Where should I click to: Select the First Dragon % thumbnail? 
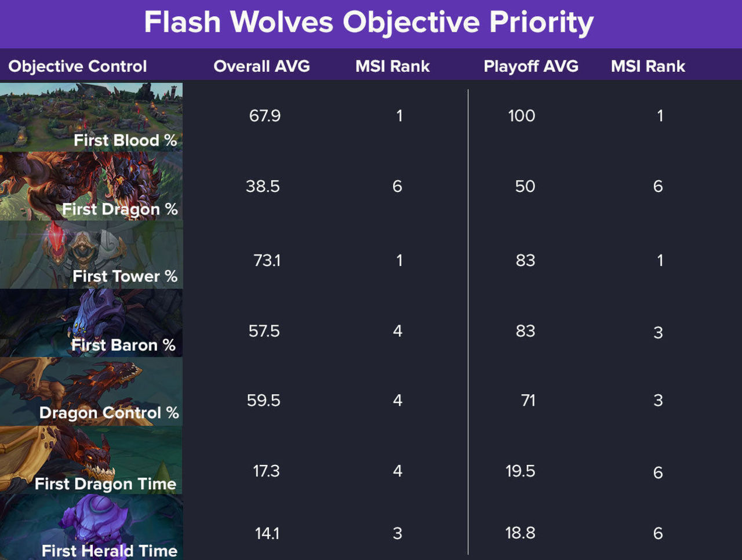pos(91,186)
